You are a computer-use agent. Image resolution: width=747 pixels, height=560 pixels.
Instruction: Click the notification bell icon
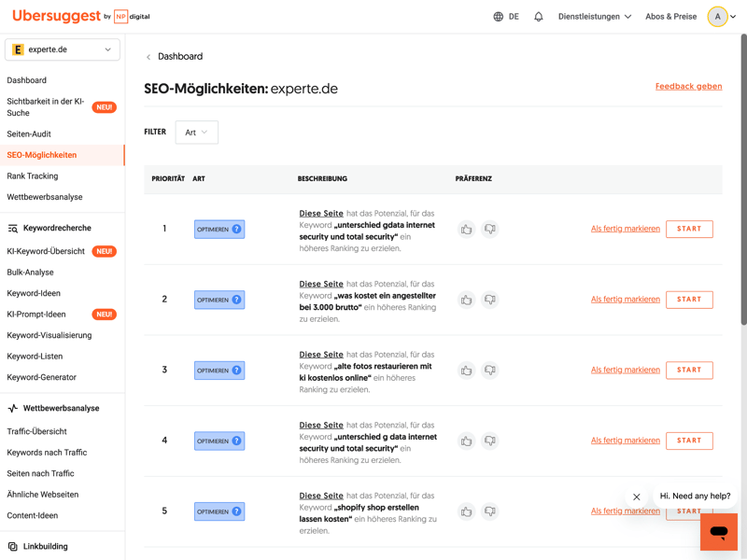point(539,17)
